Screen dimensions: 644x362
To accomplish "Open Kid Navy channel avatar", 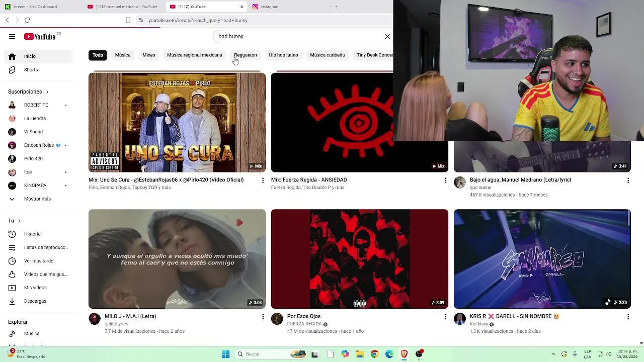I will click(x=460, y=319).
